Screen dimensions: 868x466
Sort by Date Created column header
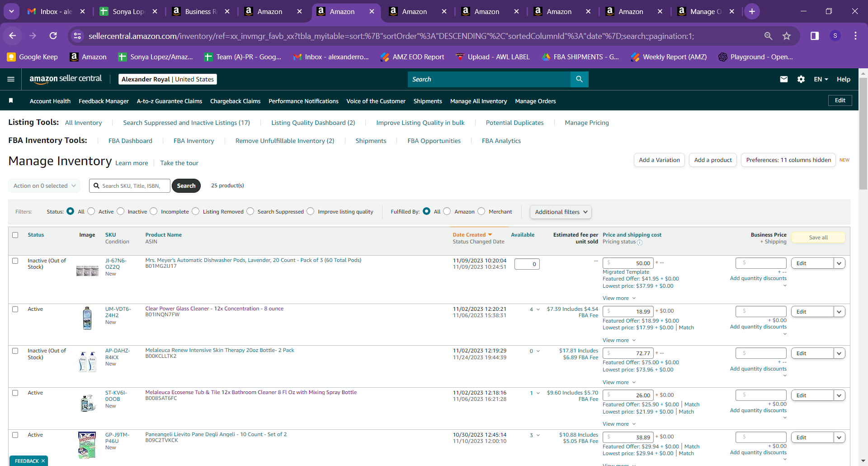tap(472, 235)
